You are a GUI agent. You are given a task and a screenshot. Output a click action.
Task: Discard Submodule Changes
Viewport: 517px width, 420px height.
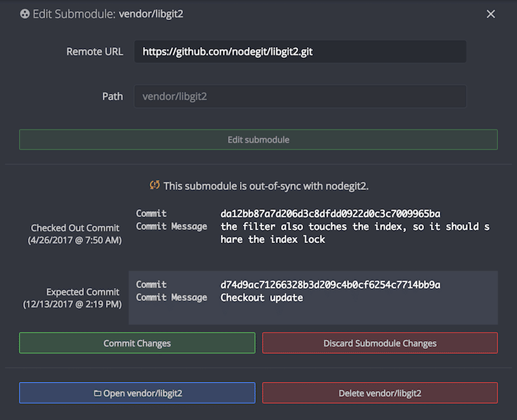[380, 343]
